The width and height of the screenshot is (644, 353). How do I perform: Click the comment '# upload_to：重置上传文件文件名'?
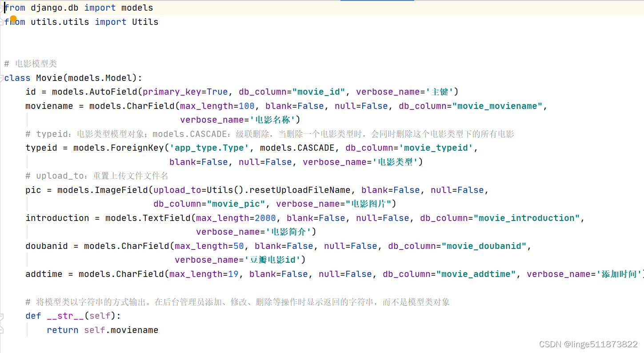coord(97,176)
